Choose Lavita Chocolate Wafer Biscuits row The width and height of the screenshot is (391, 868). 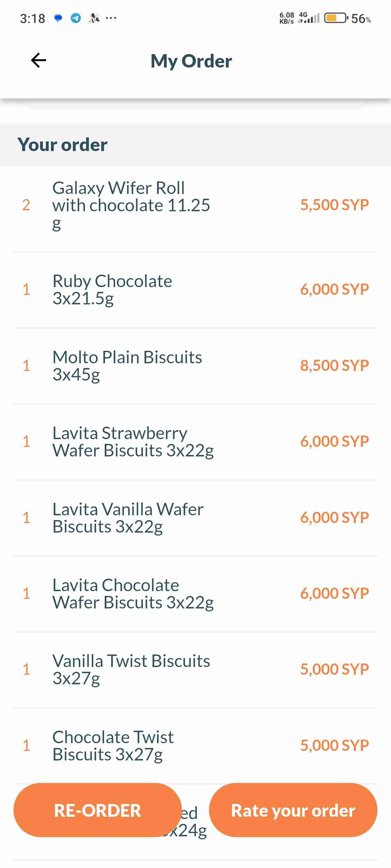(133, 593)
